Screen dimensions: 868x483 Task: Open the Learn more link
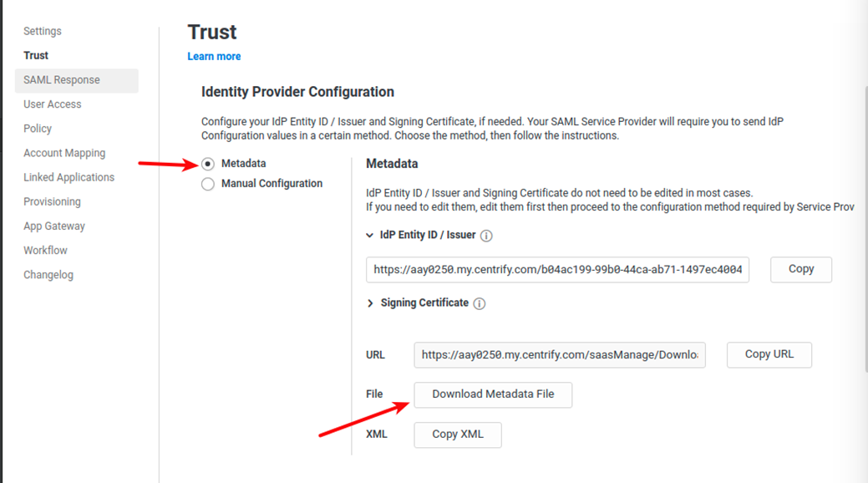tap(214, 56)
